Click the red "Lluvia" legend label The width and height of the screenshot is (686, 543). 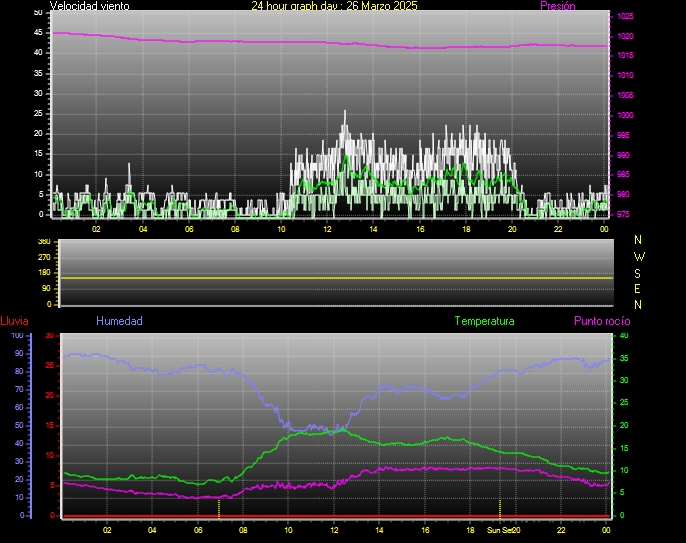coord(14,321)
